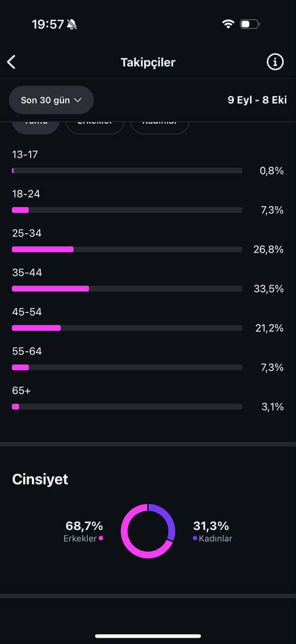Tap the pink Erkekler legend dot
The height and width of the screenshot is (644, 296).
[x=101, y=538]
